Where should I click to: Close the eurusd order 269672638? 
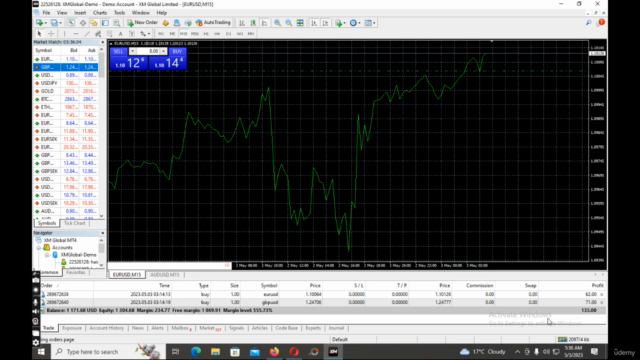(602, 294)
